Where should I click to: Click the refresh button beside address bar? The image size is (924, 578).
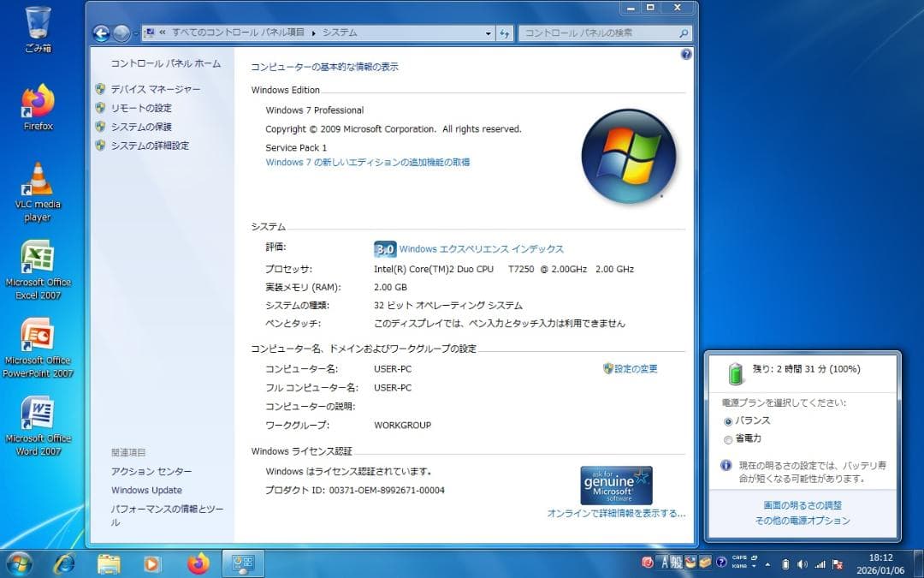[505, 33]
